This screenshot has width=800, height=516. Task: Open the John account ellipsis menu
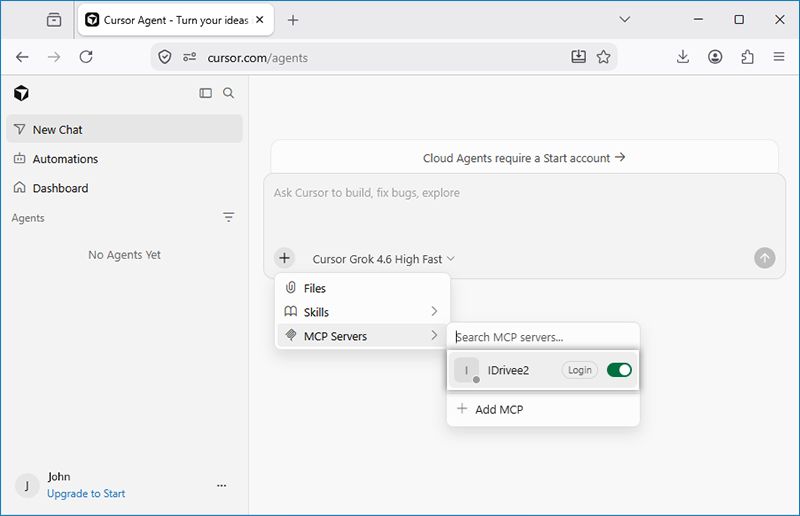click(221, 485)
